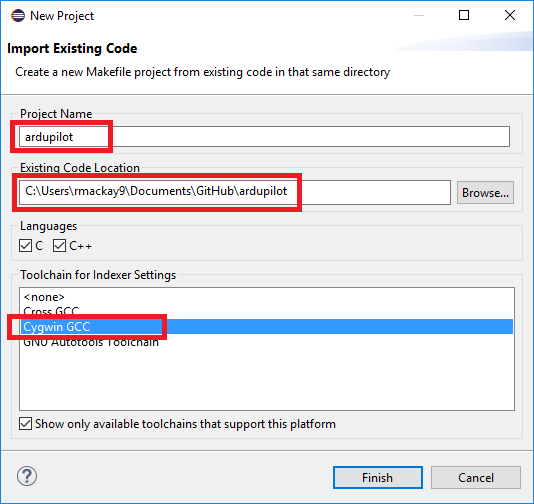
Task: Click the Import Existing Code heading
Action: coord(72,48)
